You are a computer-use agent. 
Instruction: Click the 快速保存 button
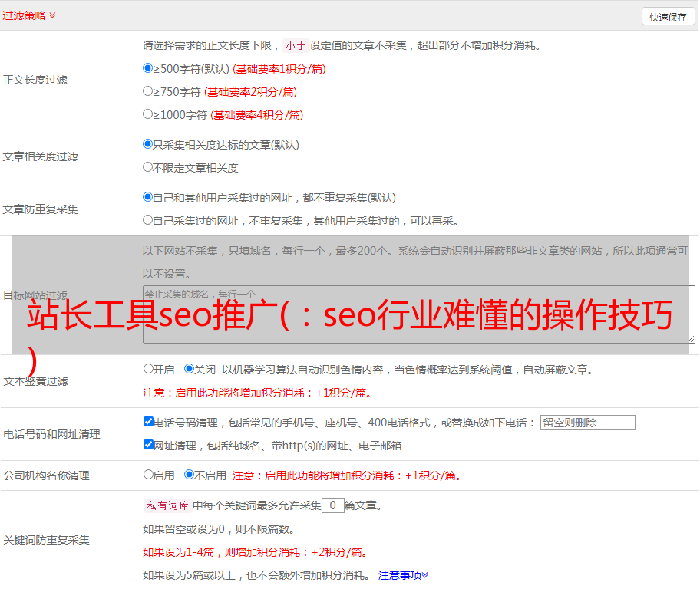coord(668,17)
